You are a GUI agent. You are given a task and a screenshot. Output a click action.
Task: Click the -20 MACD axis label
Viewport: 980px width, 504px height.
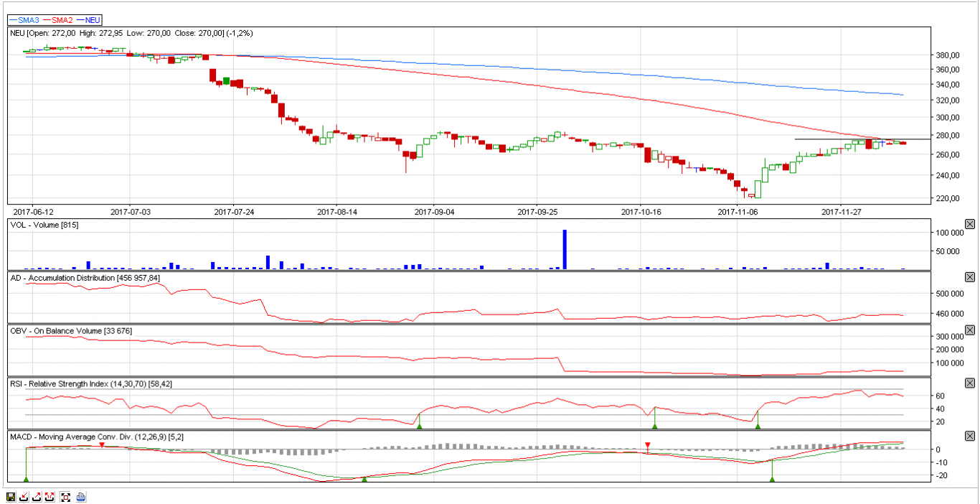(x=943, y=476)
